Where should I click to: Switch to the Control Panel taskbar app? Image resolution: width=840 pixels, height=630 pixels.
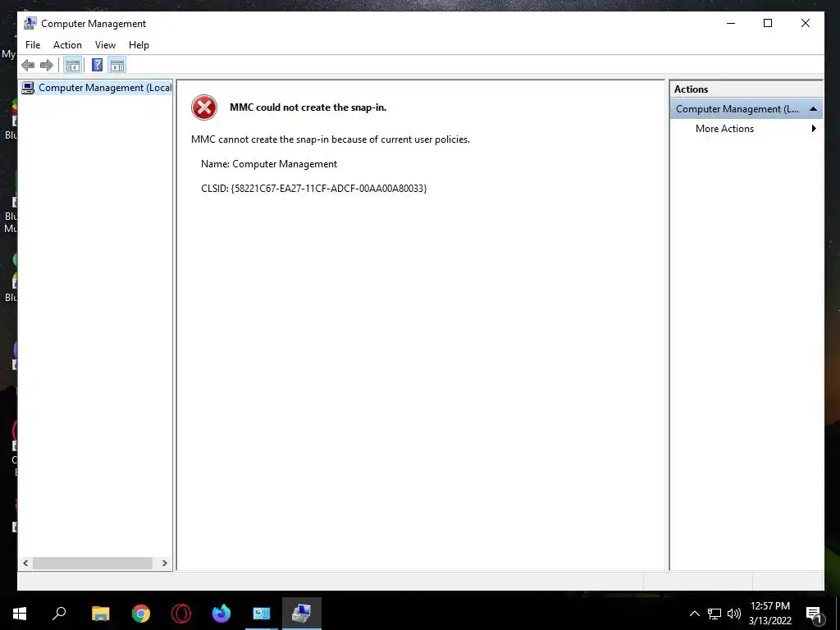click(x=262, y=614)
